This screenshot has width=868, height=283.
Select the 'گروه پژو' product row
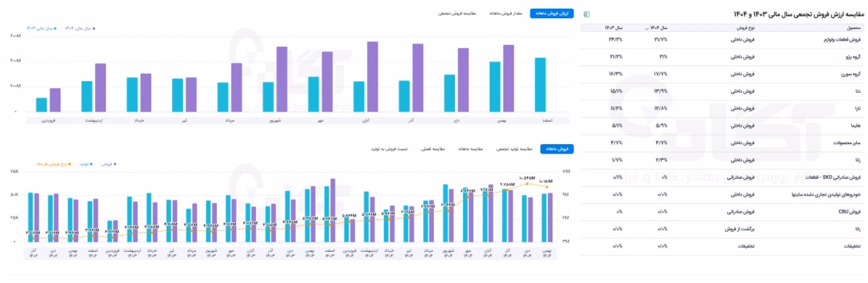pos(722,57)
